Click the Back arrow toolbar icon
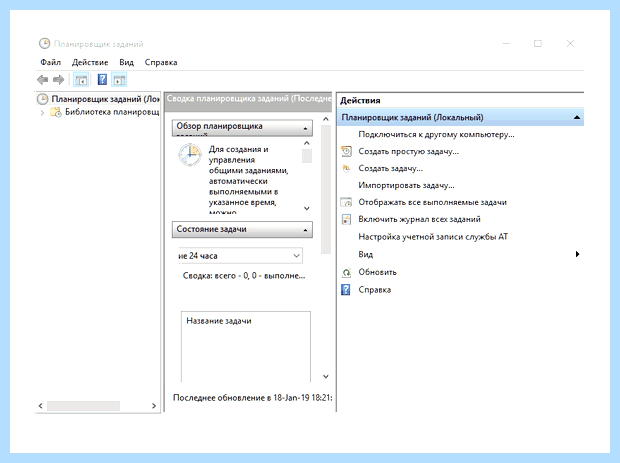The height and width of the screenshot is (463, 620). click(x=42, y=80)
